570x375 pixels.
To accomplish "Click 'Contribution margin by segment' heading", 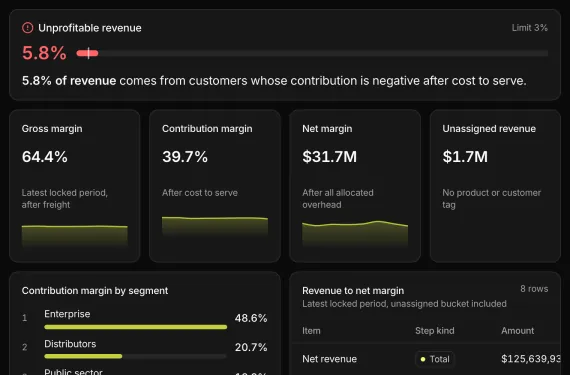I will coord(95,291).
